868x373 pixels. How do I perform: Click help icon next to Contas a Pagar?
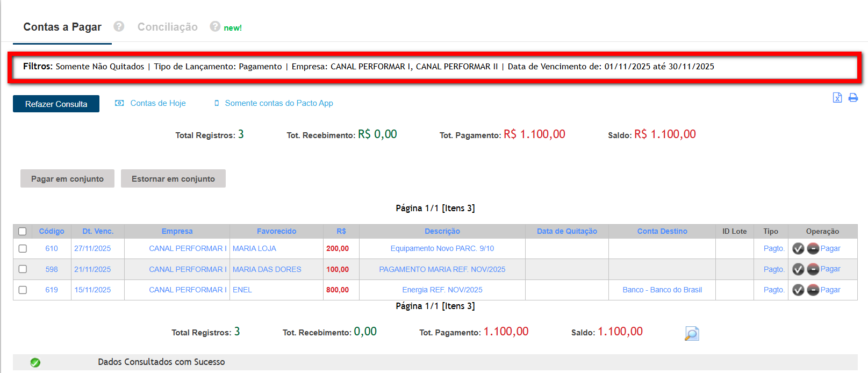tap(119, 26)
